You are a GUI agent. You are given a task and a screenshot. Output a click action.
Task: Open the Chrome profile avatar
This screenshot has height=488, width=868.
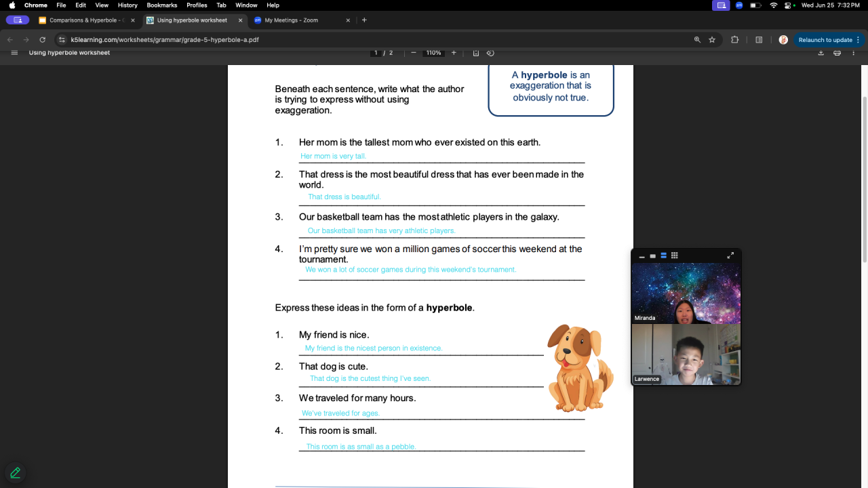tap(783, 40)
